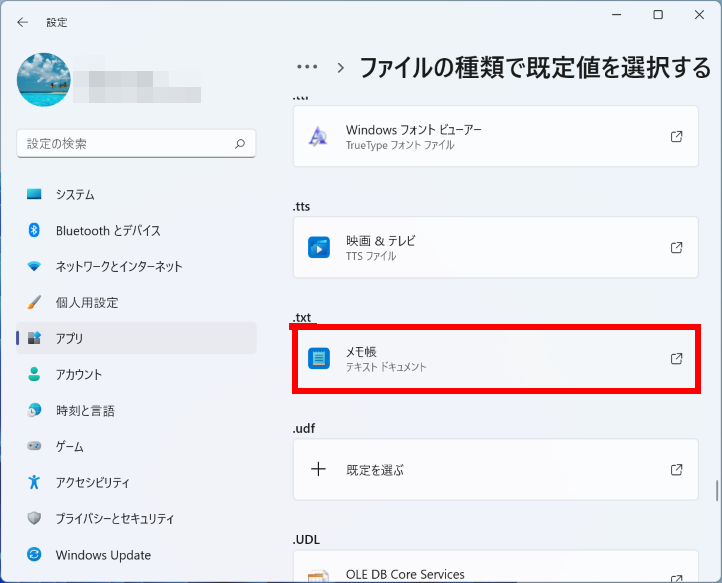This screenshot has width=722, height=583.
Task: Focus the 設定の検索 search box
Action: point(136,144)
